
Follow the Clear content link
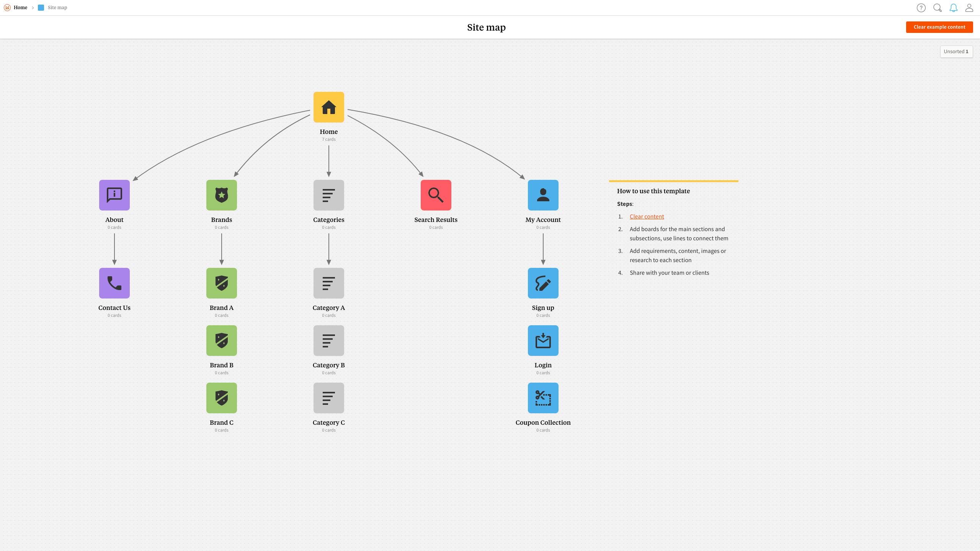coord(647,216)
